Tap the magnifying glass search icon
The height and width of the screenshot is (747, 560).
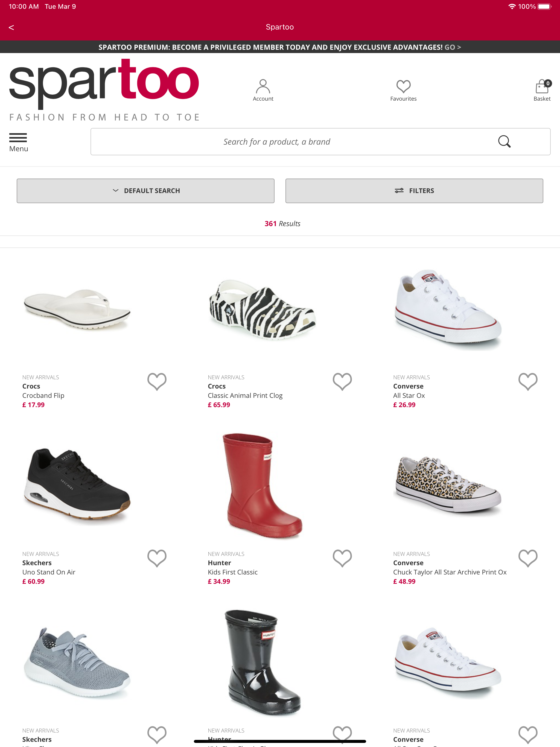pos(504,141)
